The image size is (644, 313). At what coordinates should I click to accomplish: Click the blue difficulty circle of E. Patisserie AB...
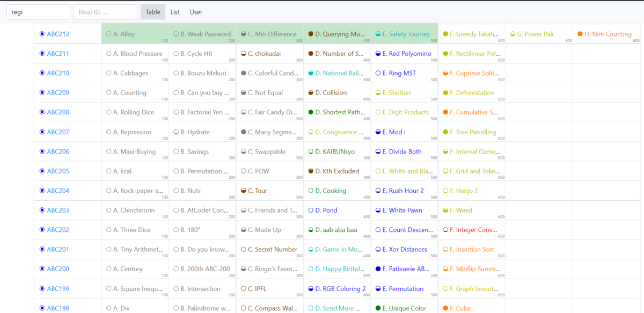point(378,269)
